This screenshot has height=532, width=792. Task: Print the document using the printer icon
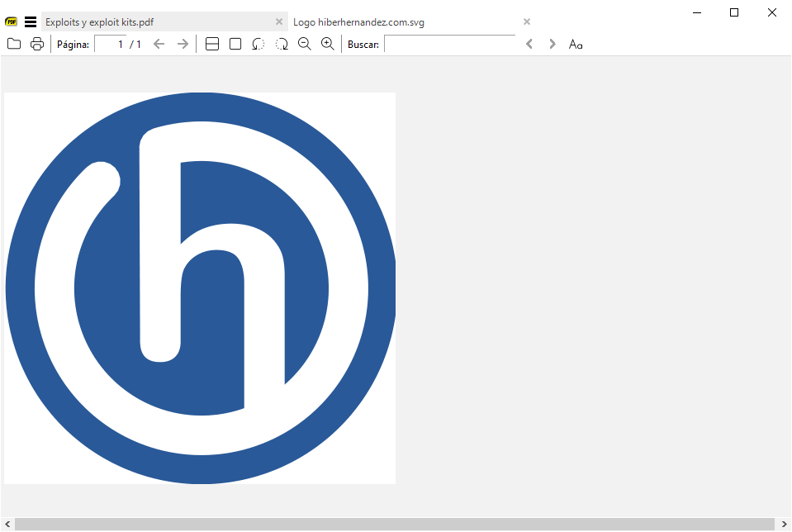click(37, 44)
